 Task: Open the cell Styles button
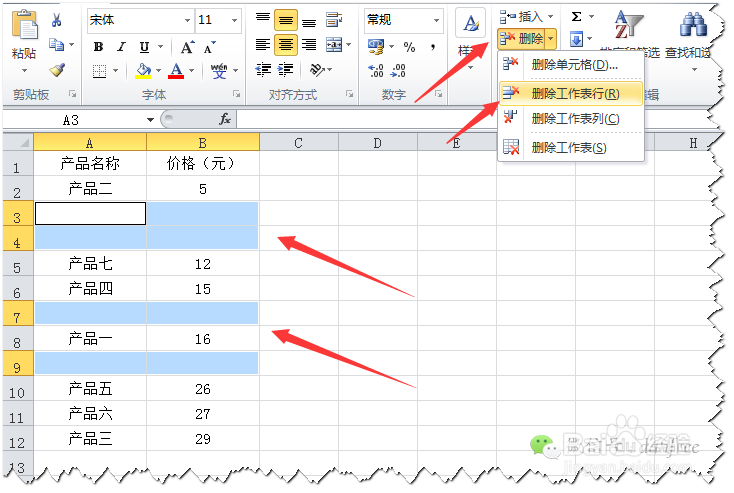click(470, 39)
